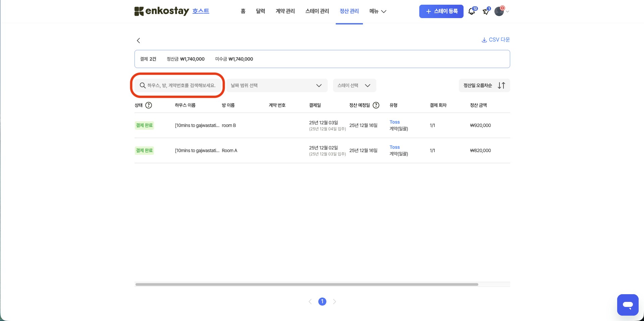Click the announcements megaphone icon
This screenshot has height=321, width=644.
(486, 12)
